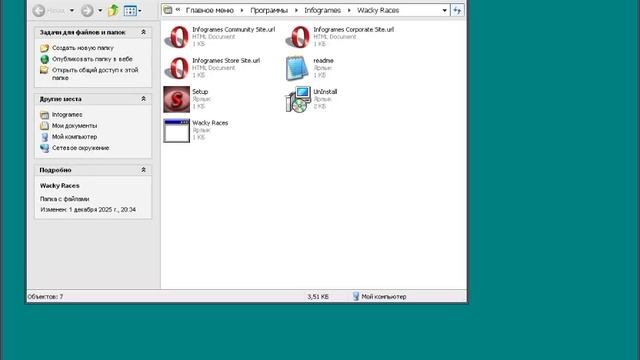Click Infogrames Community Site.url file name
The width and height of the screenshot is (640, 360).
pyautogui.click(x=233, y=29)
